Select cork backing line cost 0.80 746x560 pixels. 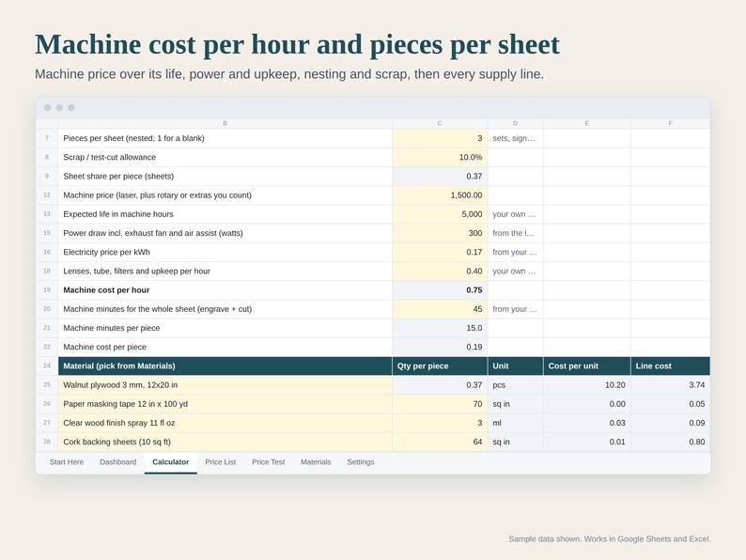[x=670, y=442]
